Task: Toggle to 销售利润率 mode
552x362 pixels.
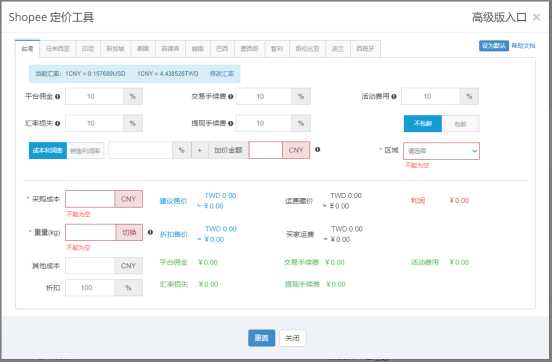Action: pyautogui.click(x=85, y=151)
